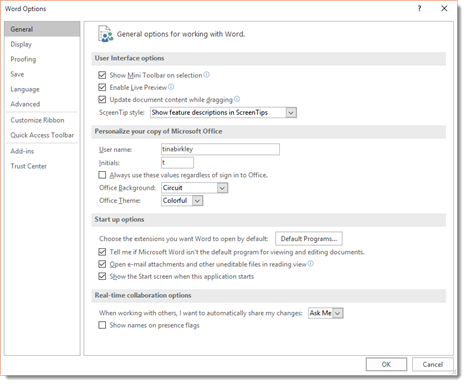The width and height of the screenshot is (466, 384).
Task: Confirm settings with the OK button
Action: click(x=386, y=364)
